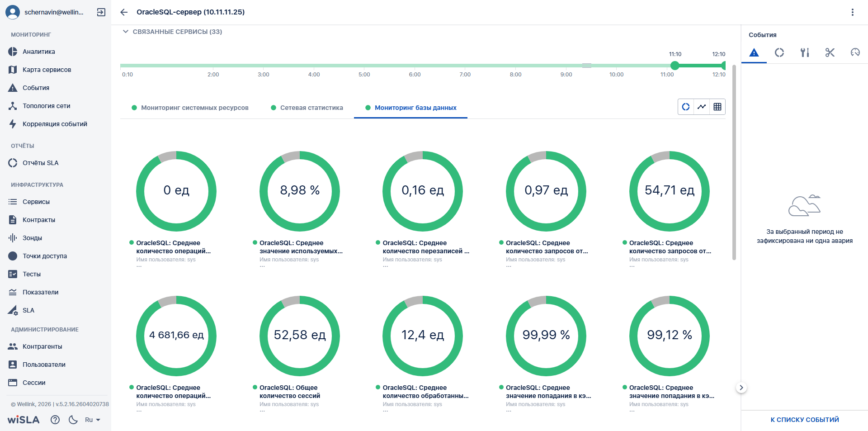Click the gray marker on the timeline
The height and width of the screenshot is (431, 868).
click(587, 66)
